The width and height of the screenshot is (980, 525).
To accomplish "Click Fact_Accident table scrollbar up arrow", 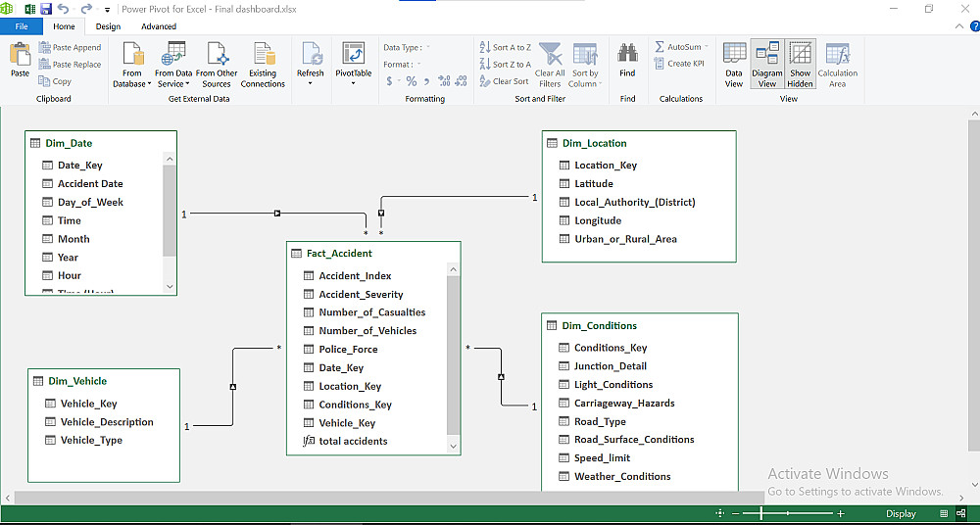I will (454, 269).
